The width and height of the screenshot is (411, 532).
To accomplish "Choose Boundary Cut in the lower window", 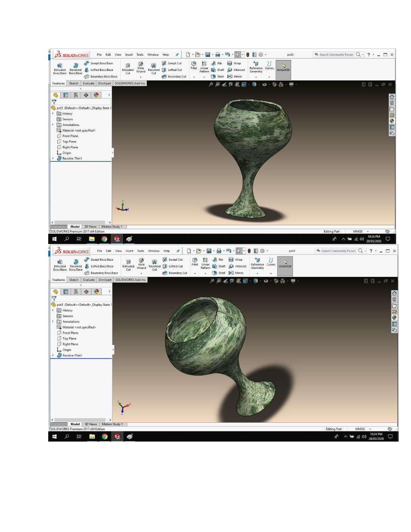I will pos(174,273).
